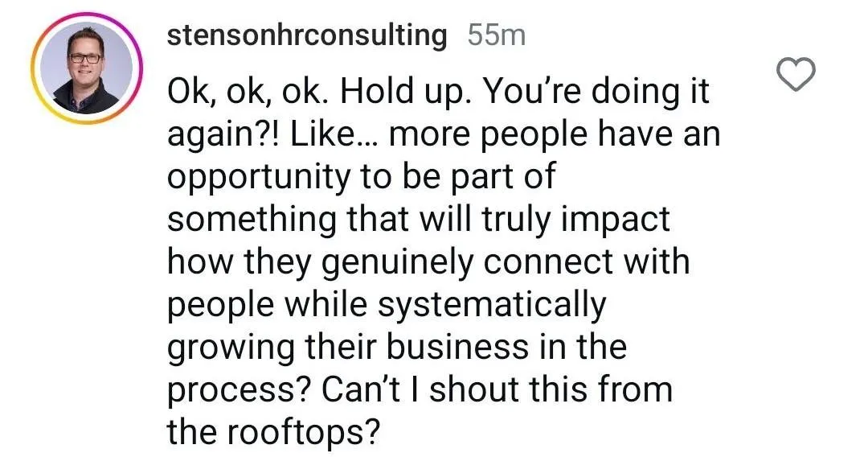
Task: Click the words 'genuinely connect with'
Action: 506,262
